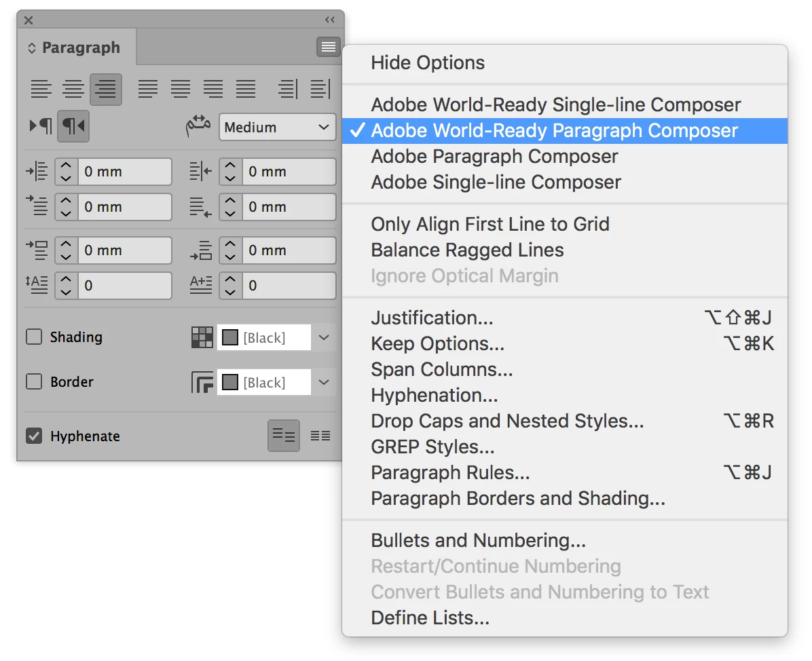Select Adobe World-Ready Single-line Composer

(565, 105)
